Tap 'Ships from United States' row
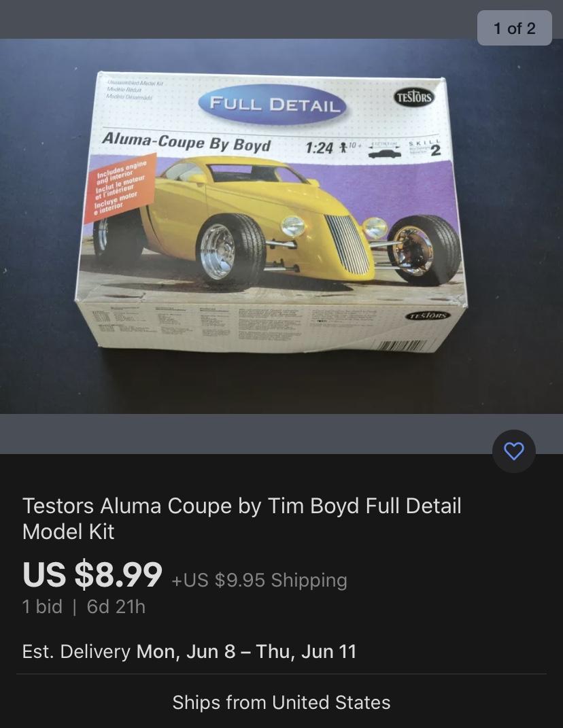 (x=281, y=702)
